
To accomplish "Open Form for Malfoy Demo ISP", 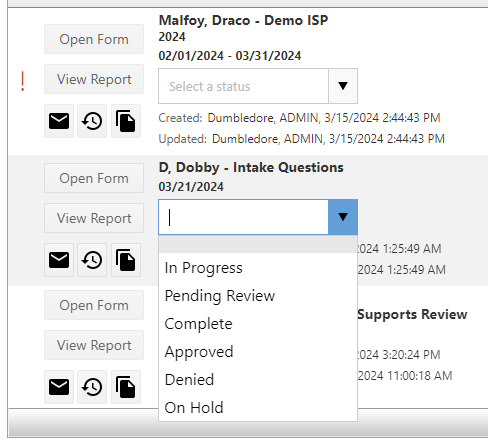I will click(x=94, y=39).
